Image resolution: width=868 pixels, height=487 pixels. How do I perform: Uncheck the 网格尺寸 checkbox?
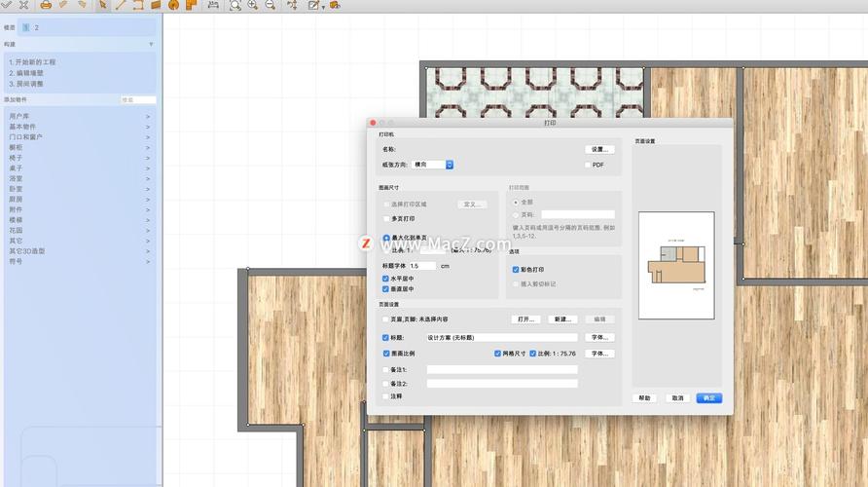point(497,354)
